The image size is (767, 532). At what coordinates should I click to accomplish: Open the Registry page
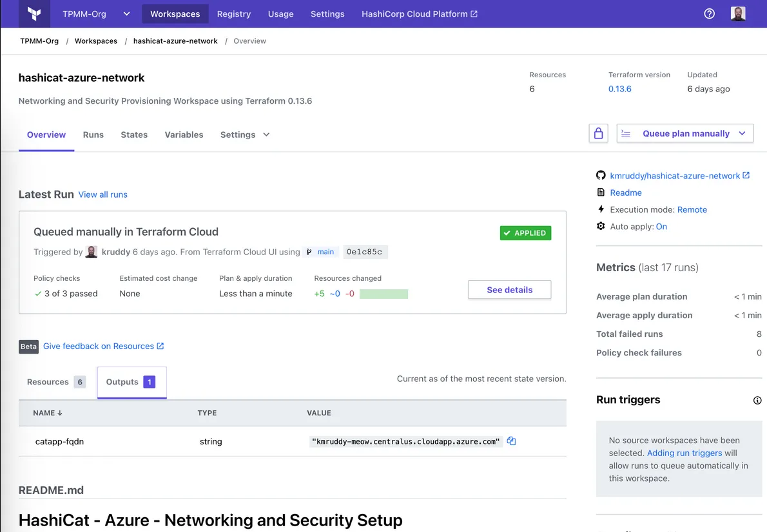click(x=233, y=14)
